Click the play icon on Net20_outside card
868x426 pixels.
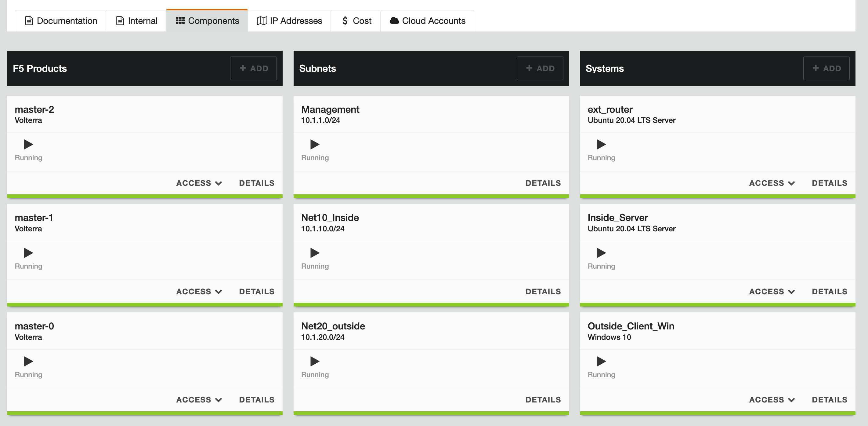(x=315, y=361)
